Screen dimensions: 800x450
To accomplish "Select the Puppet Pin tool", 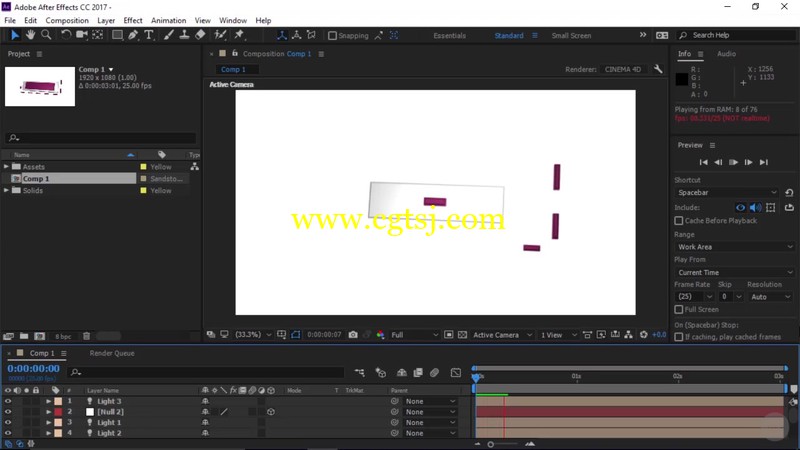I will pyautogui.click(x=239, y=35).
